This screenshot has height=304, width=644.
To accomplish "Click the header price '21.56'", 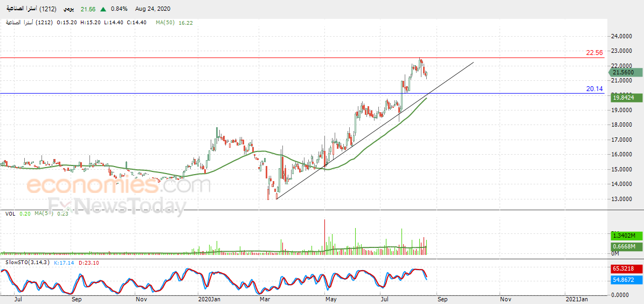I will 88,9.
